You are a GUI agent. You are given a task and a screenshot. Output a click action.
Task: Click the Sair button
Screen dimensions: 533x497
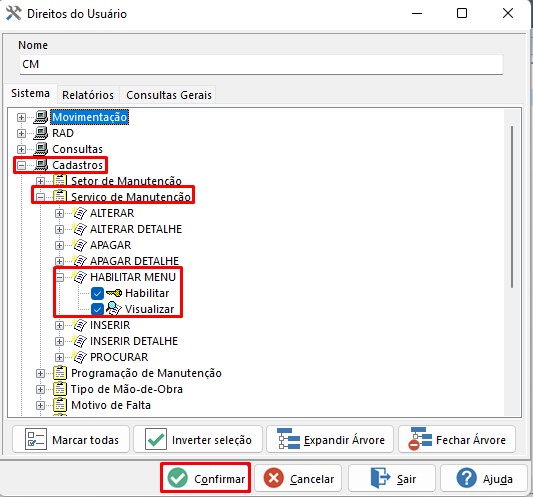point(392,478)
